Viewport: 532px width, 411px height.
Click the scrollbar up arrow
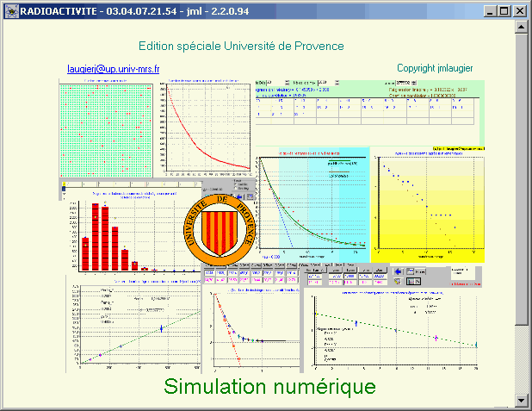[521, 26]
